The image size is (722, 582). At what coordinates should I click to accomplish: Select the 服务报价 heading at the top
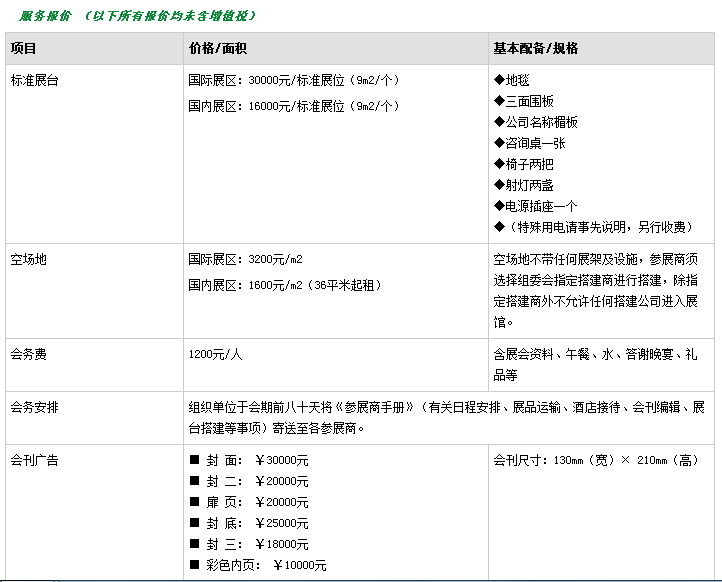pyautogui.click(x=45, y=15)
